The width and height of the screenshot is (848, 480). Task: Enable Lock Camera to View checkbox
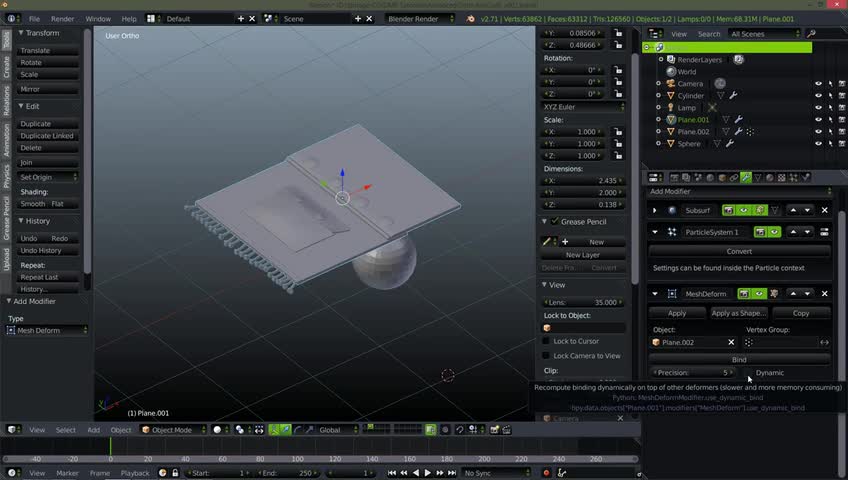tap(546, 356)
